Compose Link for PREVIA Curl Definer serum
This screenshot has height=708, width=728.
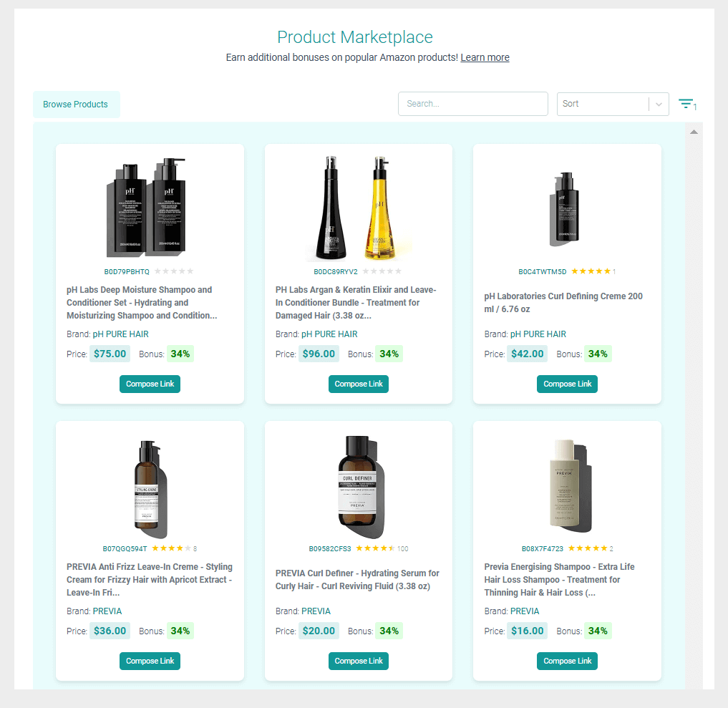pos(359,661)
